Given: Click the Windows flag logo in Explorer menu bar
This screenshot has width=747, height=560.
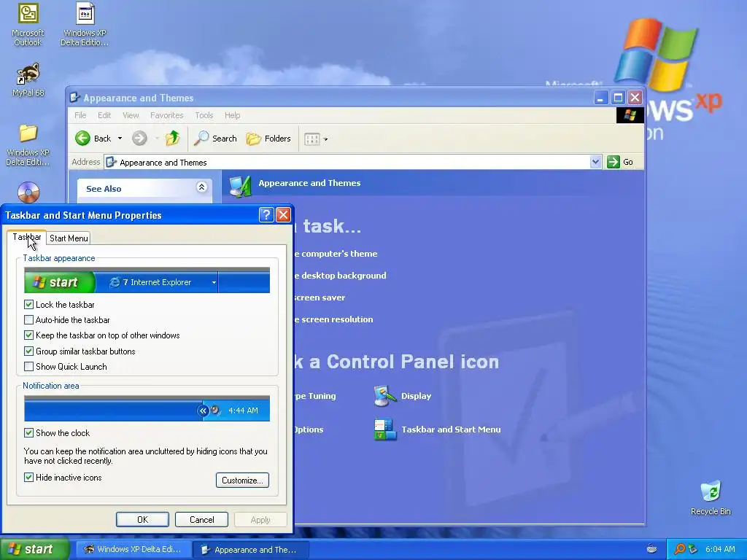Looking at the screenshot, I should tap(630, 115).
